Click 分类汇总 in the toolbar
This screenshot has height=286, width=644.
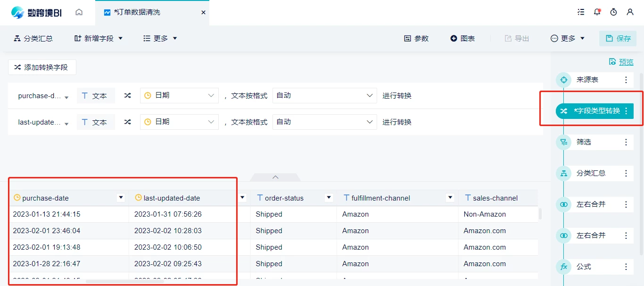click(x=33, y=39)
